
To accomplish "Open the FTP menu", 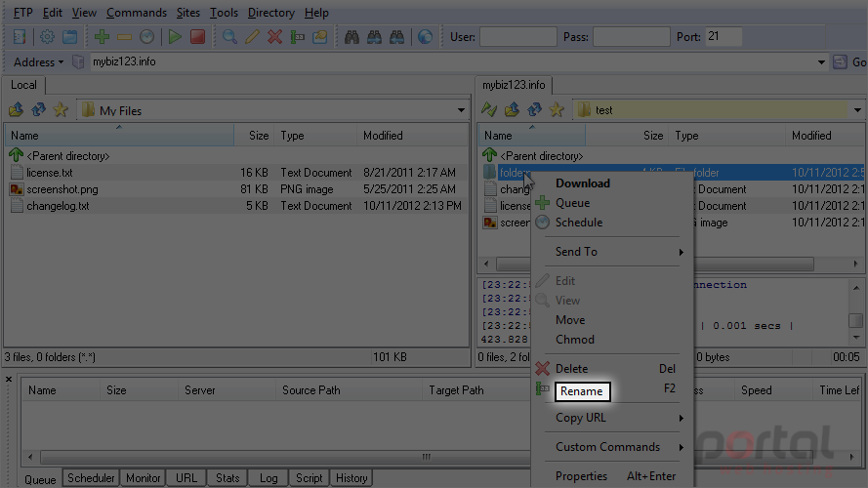I will [23, 13].
